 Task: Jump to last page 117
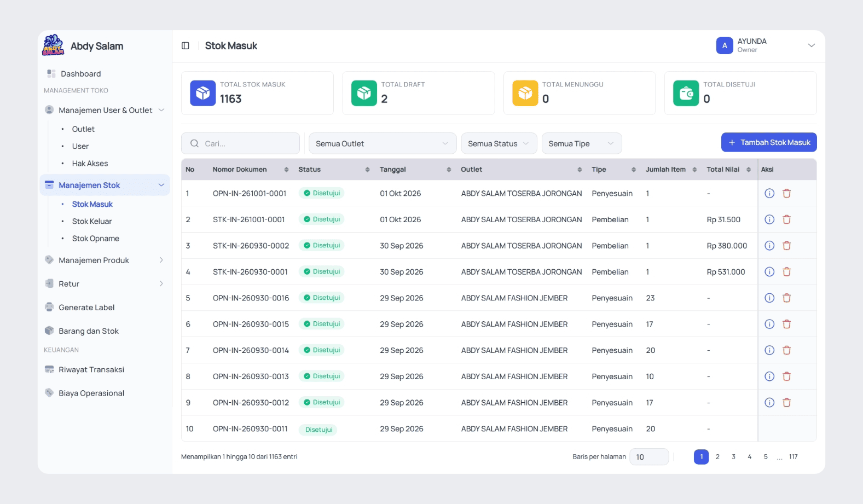tap(794, 457)
